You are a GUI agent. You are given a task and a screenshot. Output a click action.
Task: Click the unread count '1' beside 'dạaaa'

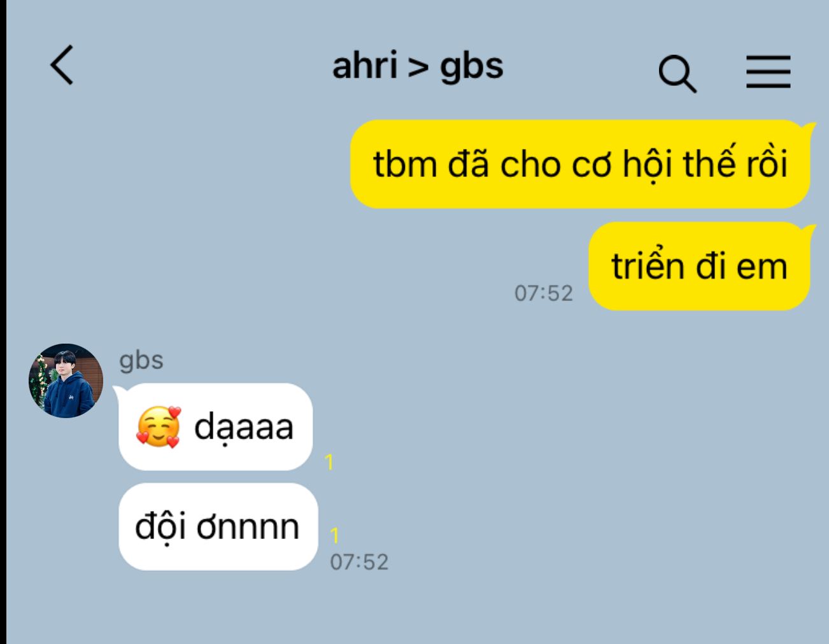coord(329,462)
